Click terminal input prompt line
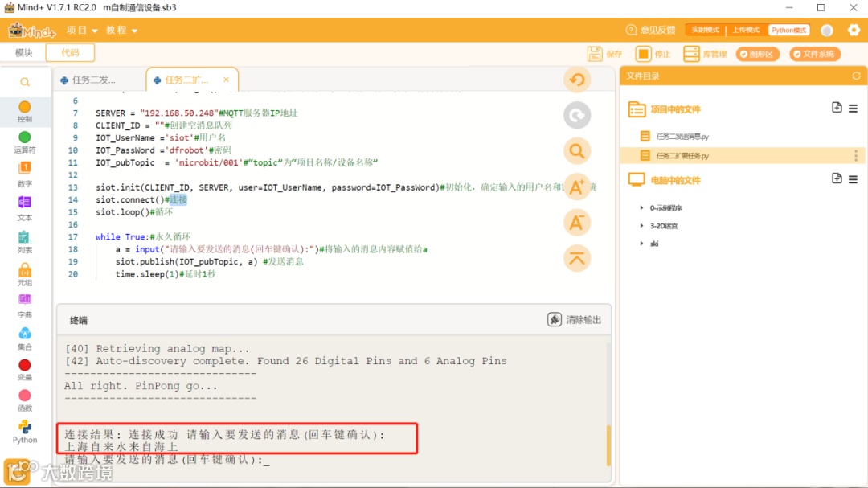This screenshot has width=868, height=488. tap(166, 460)
